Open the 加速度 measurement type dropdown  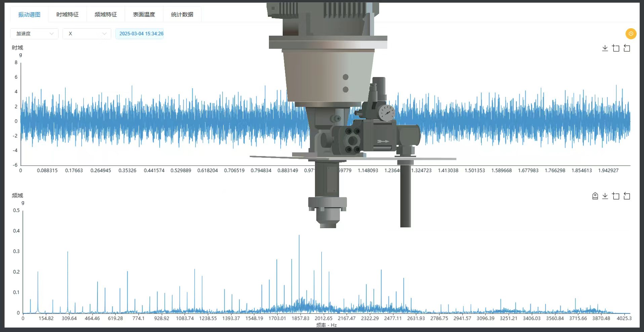pos(34,34)
